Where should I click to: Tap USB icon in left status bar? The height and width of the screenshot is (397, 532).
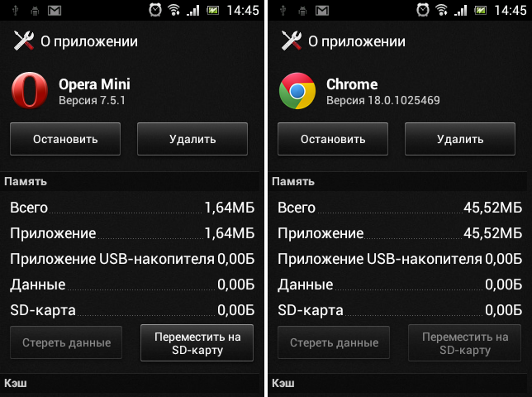15,11
